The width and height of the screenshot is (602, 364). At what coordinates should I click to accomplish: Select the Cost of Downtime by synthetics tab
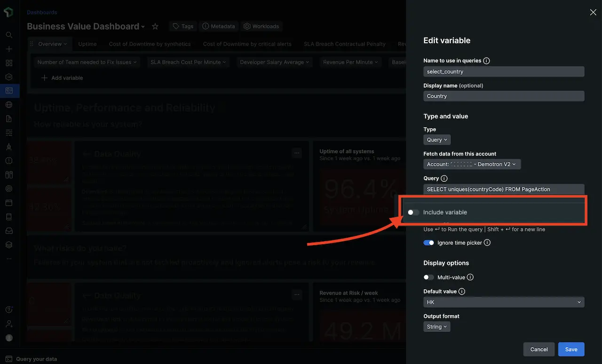tap(150, 44)
